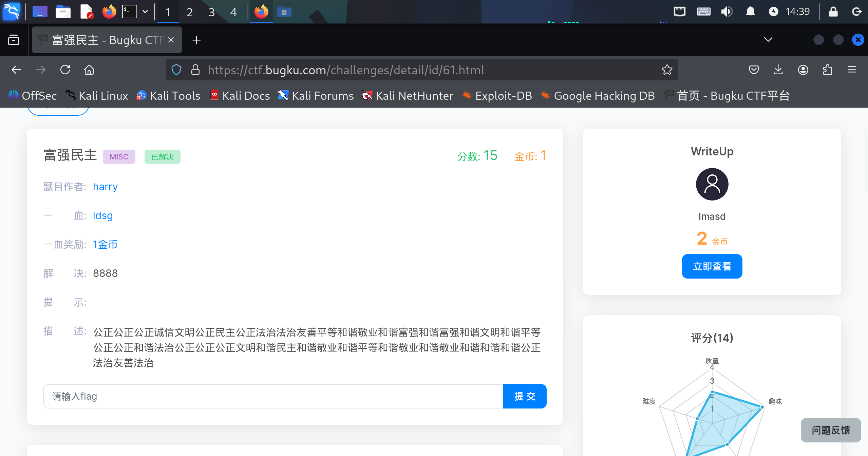Image resolution: width=868 pixels, height=456 pixels.
Task: Select workspace 1 in the panel
Action: pos(168,12)
